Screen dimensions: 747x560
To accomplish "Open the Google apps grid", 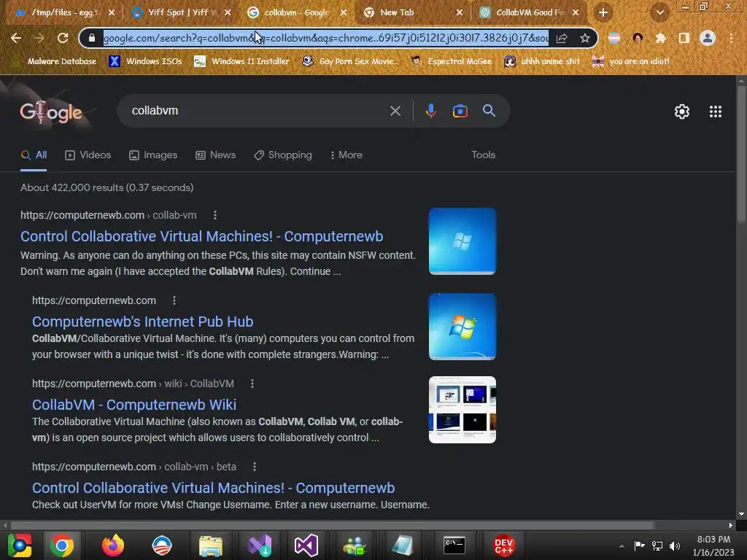I will click(x=715, y=112).
